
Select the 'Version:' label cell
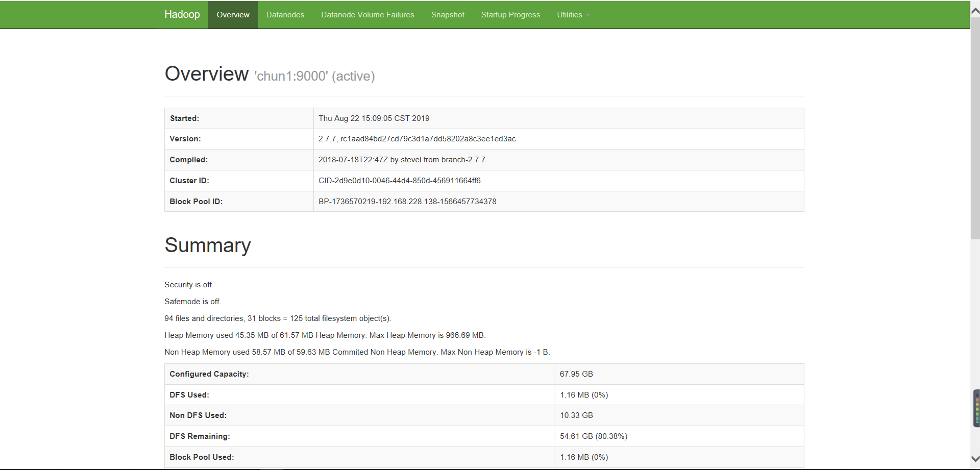[239, 139]
